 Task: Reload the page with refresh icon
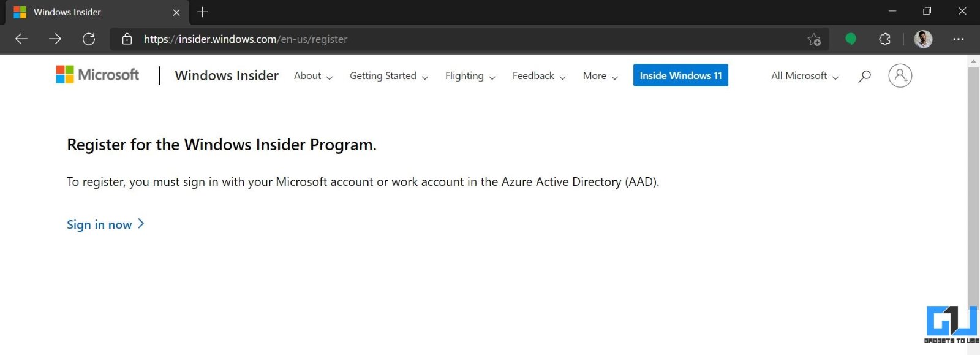89,39
